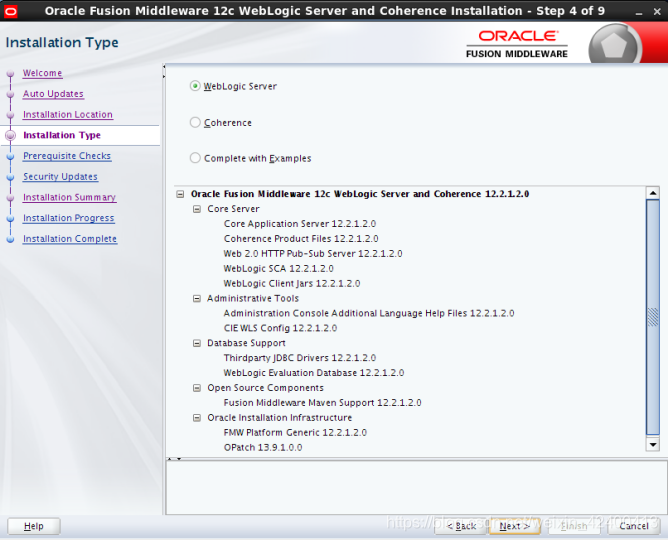
Task: Select WebLogic SCA 12.2.1.2.0 row
Action: coord(279,269)
